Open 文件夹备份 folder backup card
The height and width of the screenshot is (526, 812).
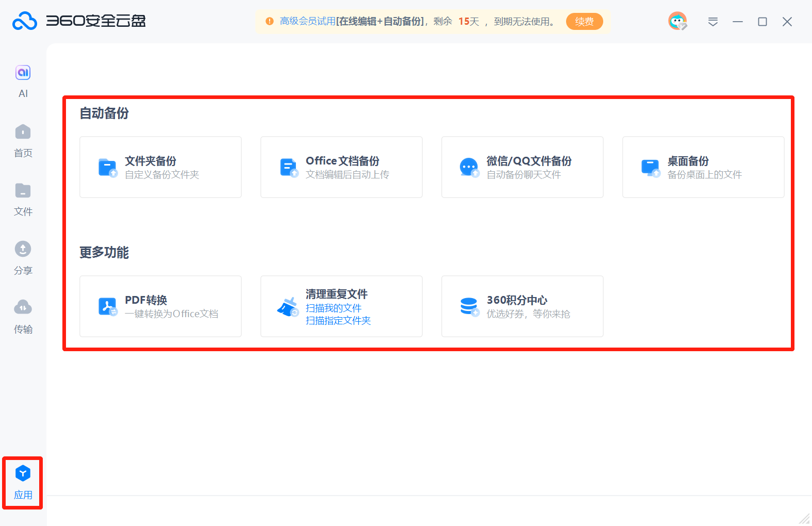[160, 167]
